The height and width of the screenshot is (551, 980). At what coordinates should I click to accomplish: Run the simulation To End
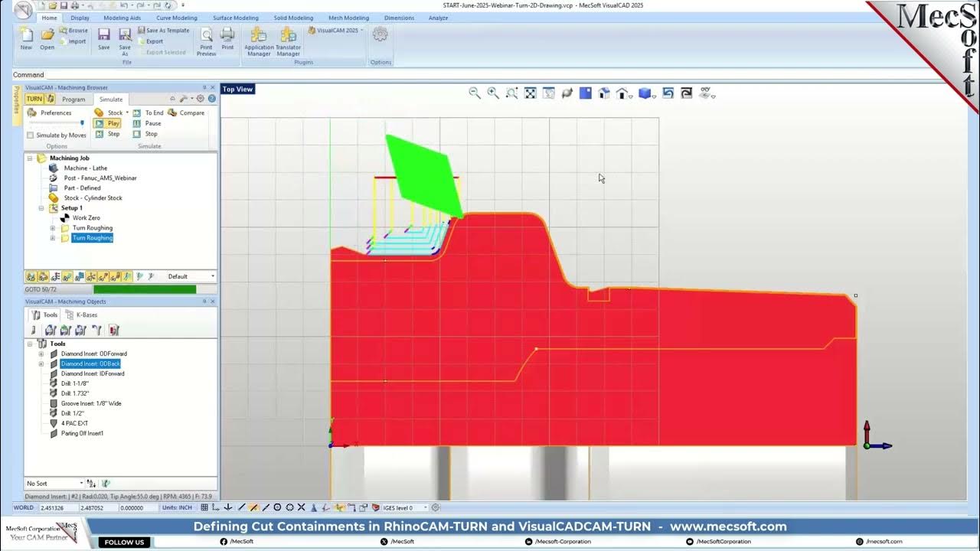(148, 112)
